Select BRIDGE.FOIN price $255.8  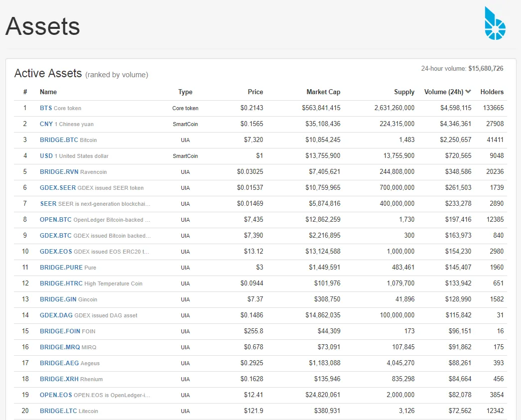(254, 331)
